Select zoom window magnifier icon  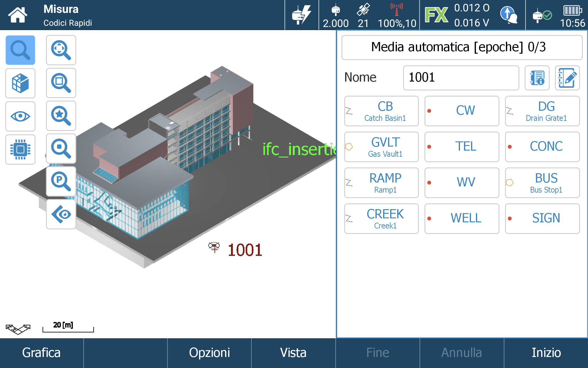point(61,83)
